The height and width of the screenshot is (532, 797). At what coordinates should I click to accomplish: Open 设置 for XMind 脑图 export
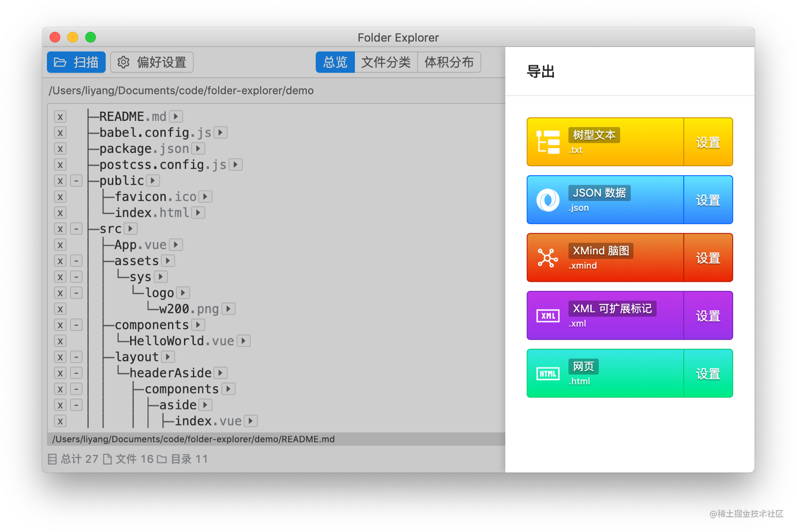tap(708, 258)
